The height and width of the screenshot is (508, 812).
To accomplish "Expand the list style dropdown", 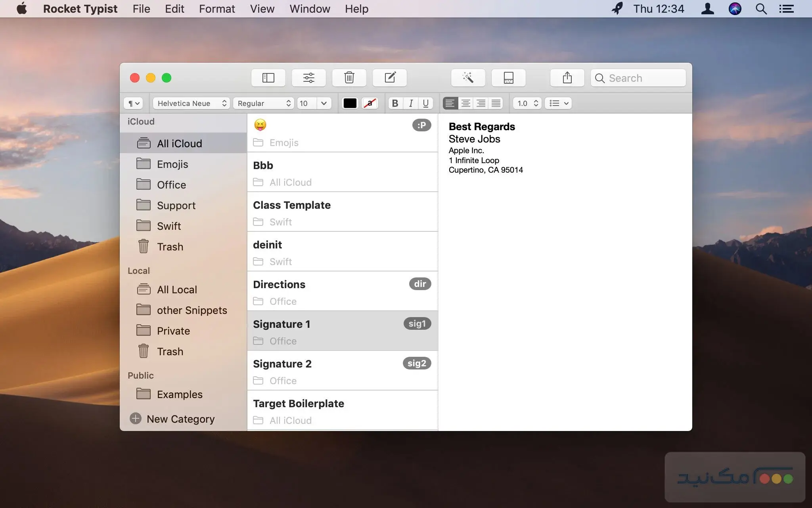I will click(x=559, y=103).
